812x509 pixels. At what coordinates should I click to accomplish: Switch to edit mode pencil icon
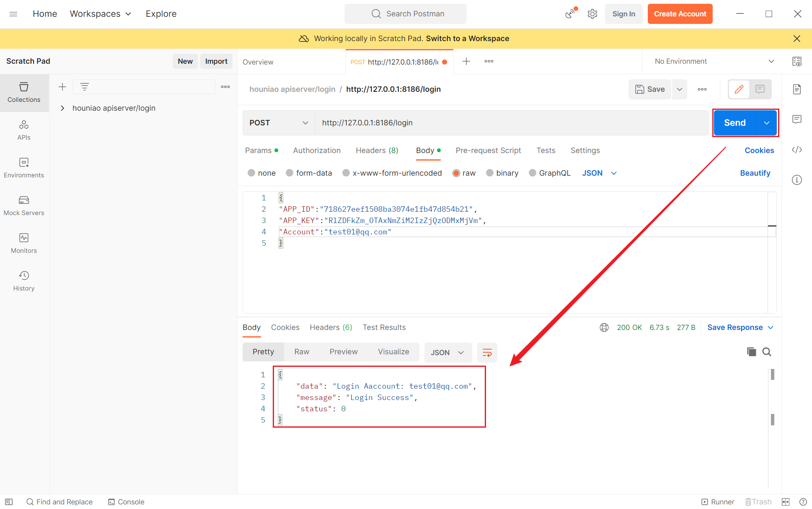click(x=739, y=89)
